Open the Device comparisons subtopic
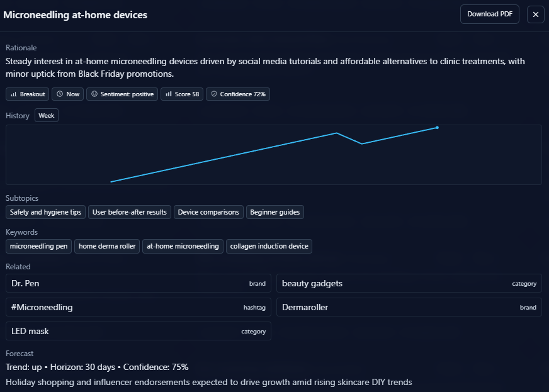Image resolution: width=549 pixels, height=392 pixels. [x=208, y=212]
